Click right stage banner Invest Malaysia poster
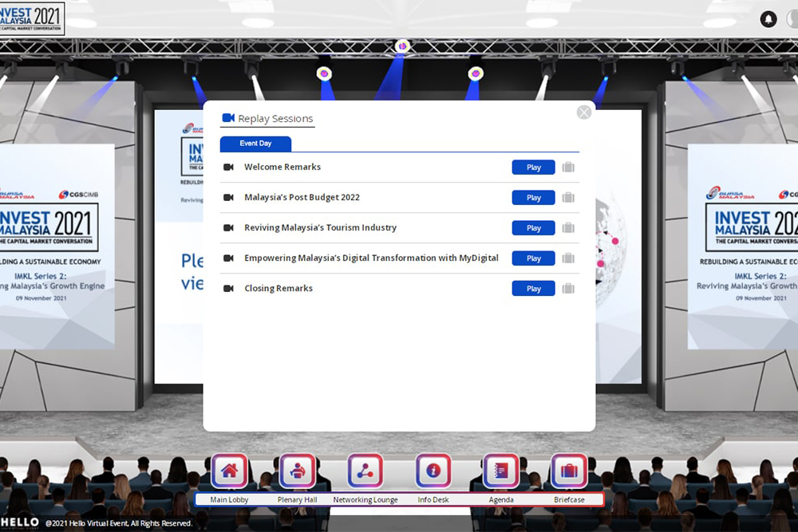798x532 pixels. click(742, 246)
